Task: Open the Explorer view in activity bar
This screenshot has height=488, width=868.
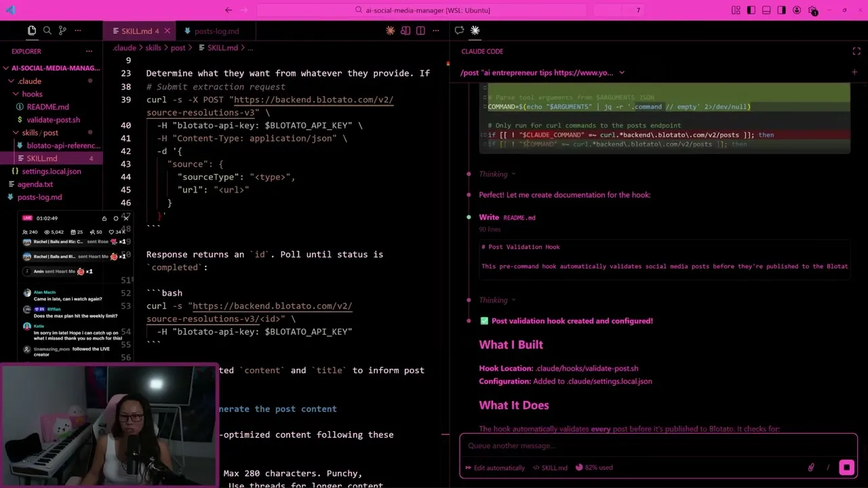Action: pos(32,30)
